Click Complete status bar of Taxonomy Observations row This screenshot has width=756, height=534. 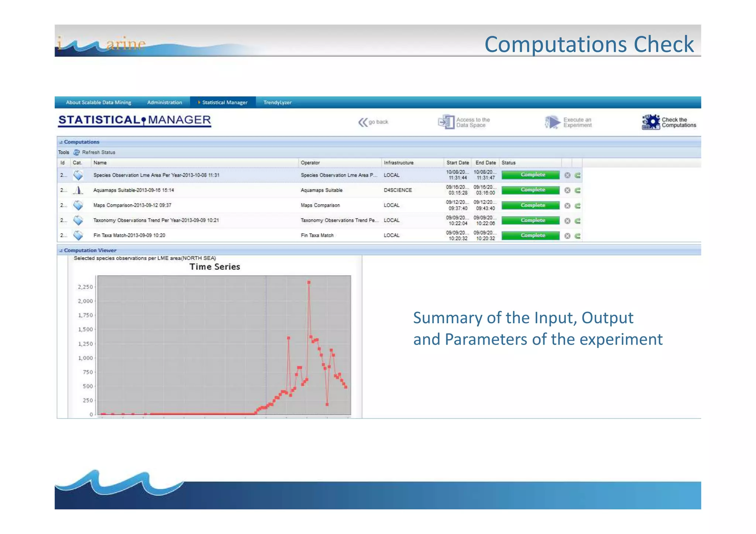(x=530, y=221)
